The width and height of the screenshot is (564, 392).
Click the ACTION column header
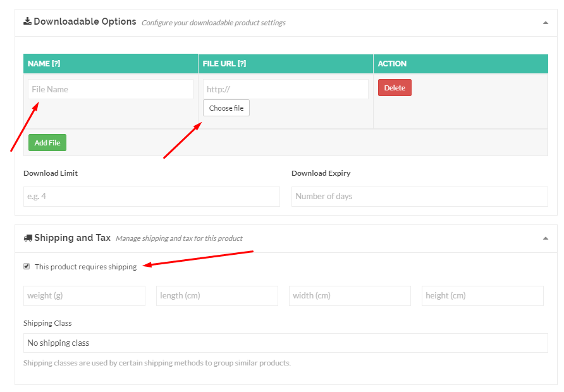pos(461,64)
